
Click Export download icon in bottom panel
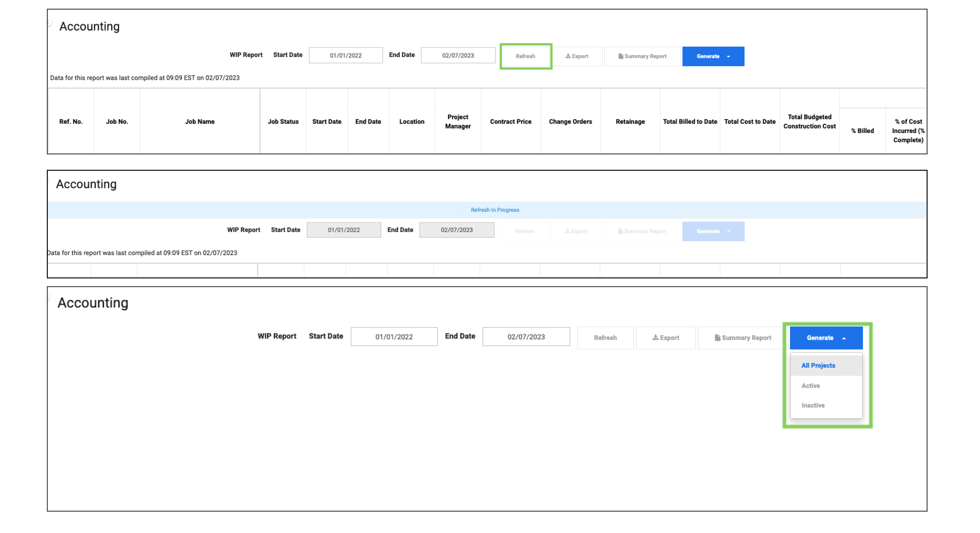pos(655,338)
